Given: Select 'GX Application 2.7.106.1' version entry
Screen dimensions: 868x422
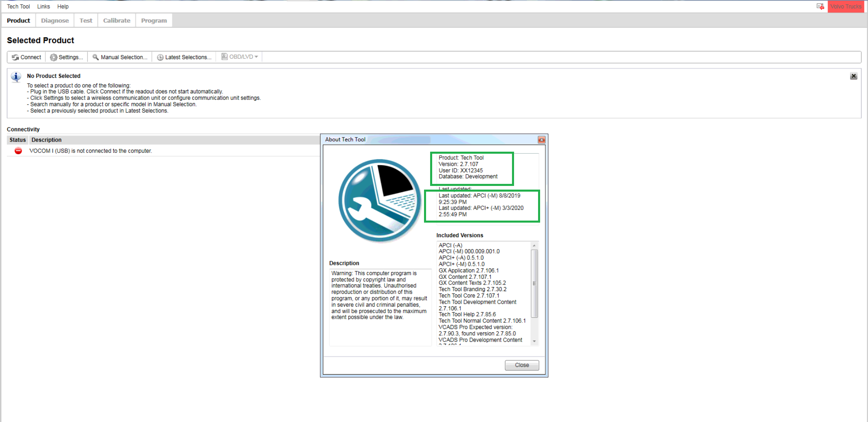Looking at the screenshot, I should click(x=468, y=270).
